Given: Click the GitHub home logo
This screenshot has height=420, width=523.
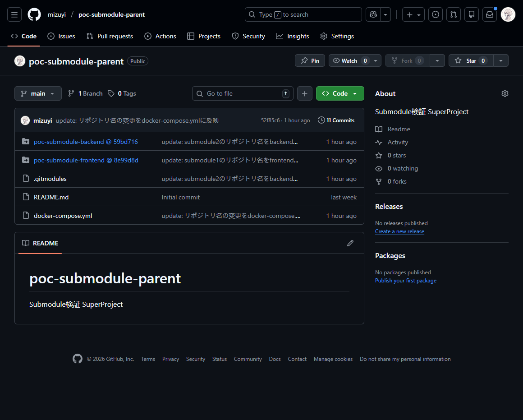Looking at the screenshot, I should [34, 14].
